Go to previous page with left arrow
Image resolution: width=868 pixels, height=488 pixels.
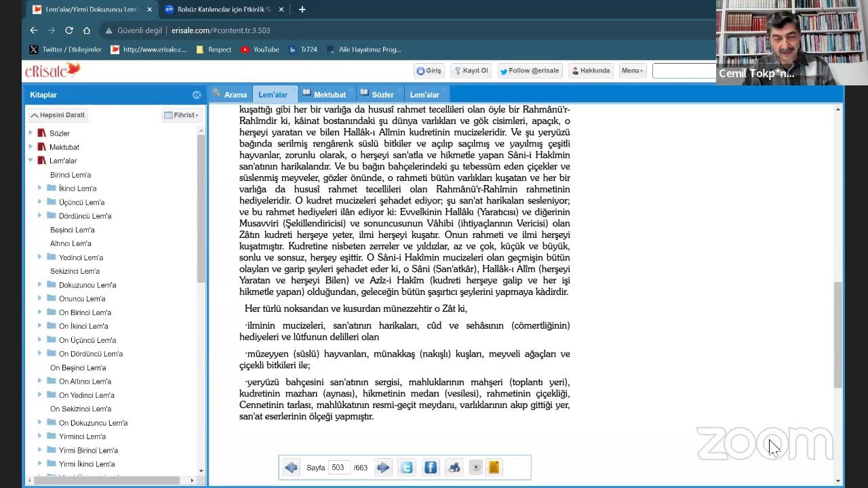point(292,468)
